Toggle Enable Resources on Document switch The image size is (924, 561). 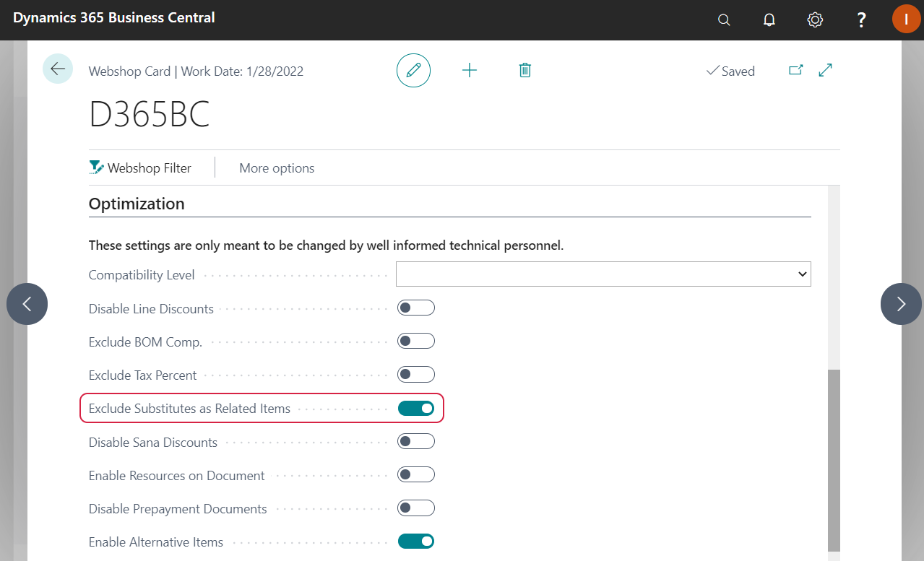pos(416,475)
